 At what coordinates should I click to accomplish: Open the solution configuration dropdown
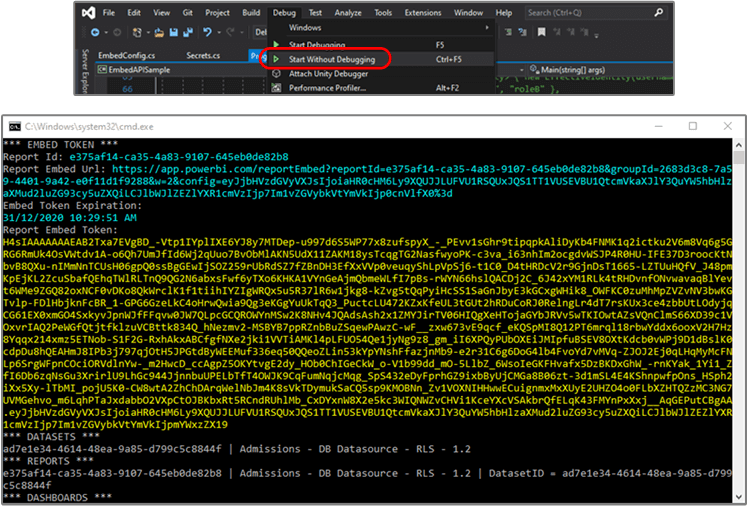click(x=261, y=32)
